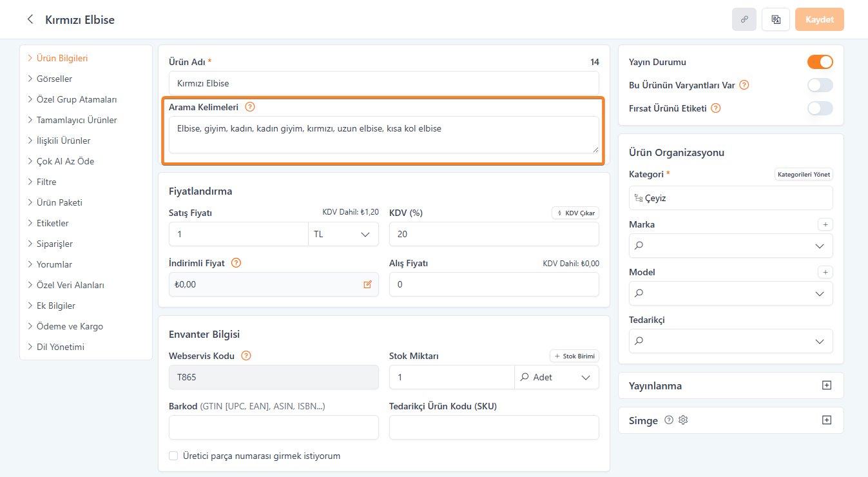Open Görseller in the left sidebar
This screenshot has height=477, width=868.
54,79
